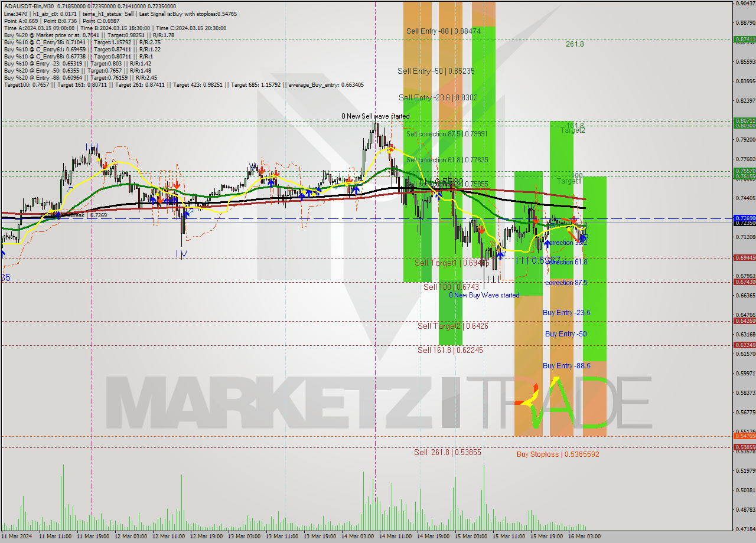Screen dimensions: 756x543
Task: Select the 'correction 61.8' label
Action: (x=566, y=262)
